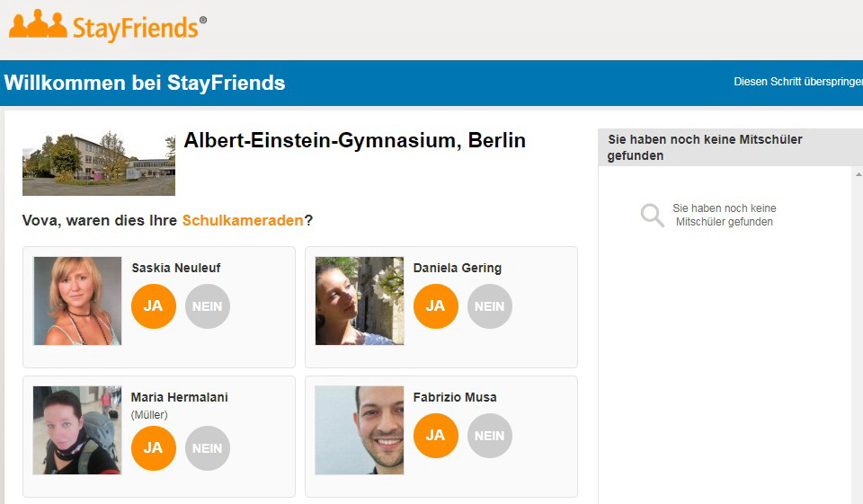Choose JA for Fabrizio Musa

click(436, 436)
